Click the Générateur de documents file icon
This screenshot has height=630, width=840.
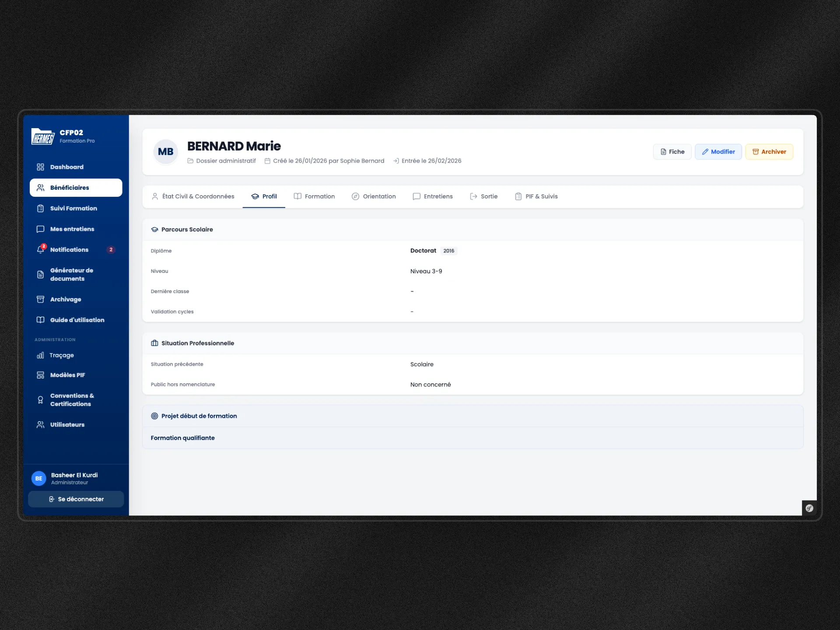40,274
